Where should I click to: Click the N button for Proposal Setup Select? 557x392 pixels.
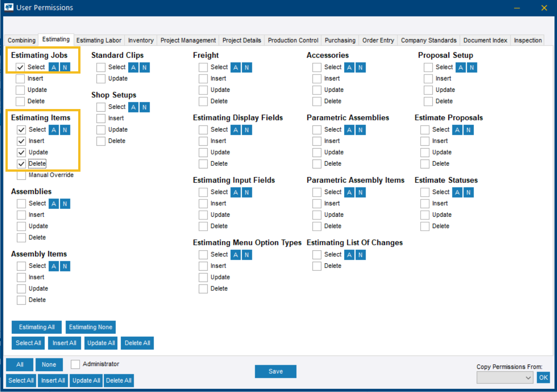pyautogui.click(x=472, y=67)
